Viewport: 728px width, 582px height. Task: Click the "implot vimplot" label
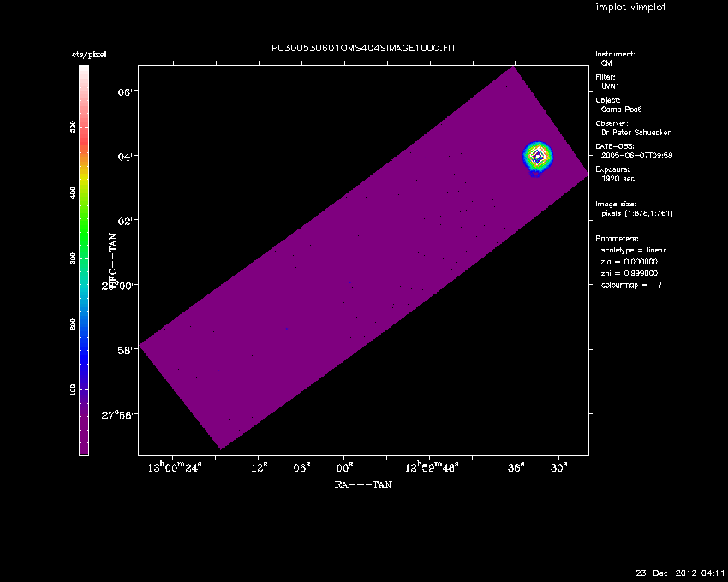[x=630, y=7]
